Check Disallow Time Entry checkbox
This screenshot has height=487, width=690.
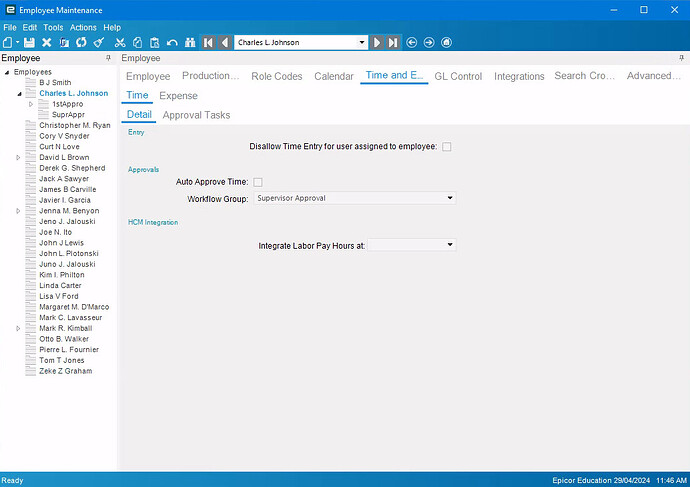(x=447, y=147)
